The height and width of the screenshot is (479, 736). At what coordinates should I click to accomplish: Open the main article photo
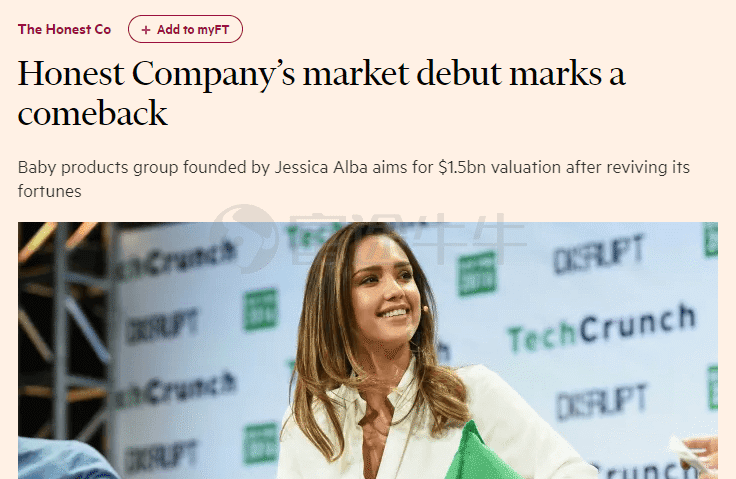(368, 350)
